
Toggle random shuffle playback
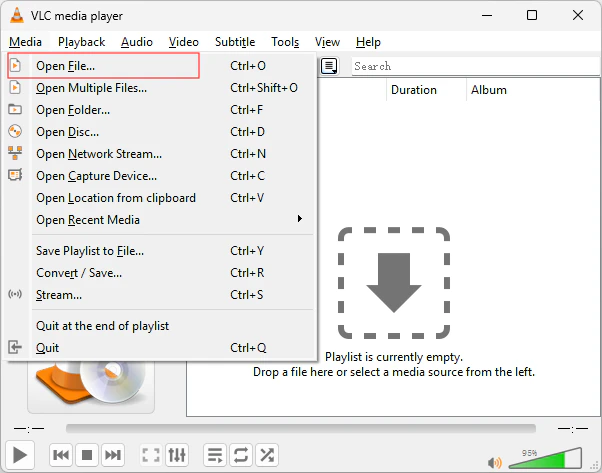pos(267,455)
